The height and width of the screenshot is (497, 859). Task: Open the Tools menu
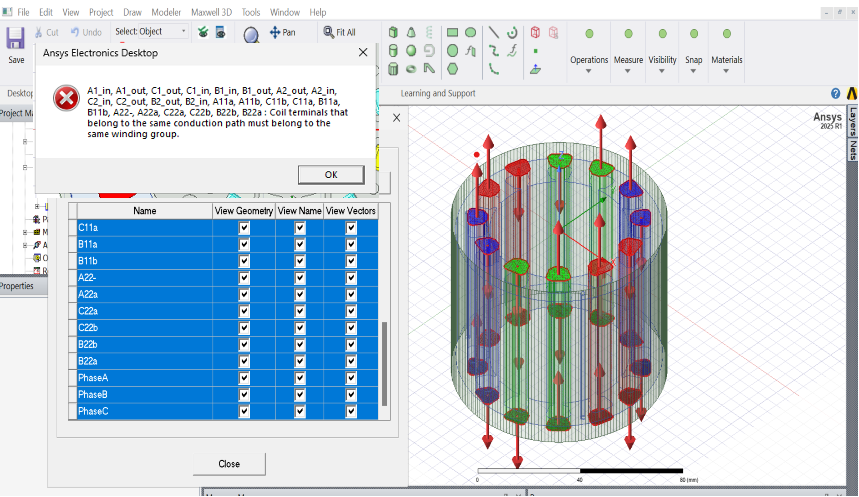point(251,12)
